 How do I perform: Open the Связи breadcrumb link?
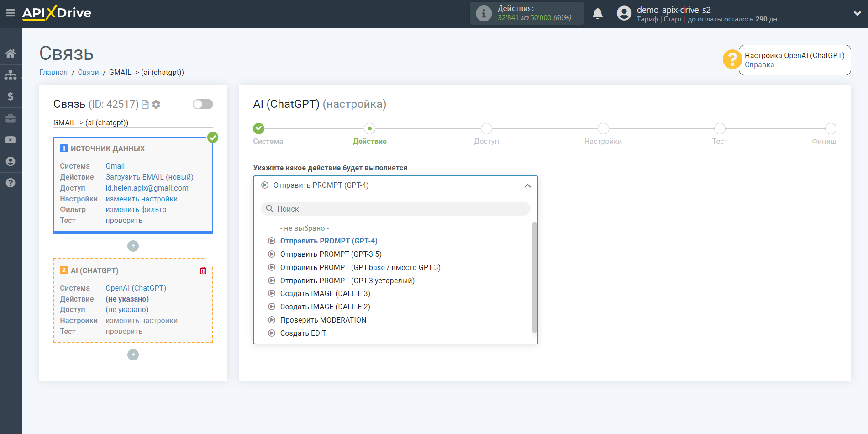click(88, 72)
